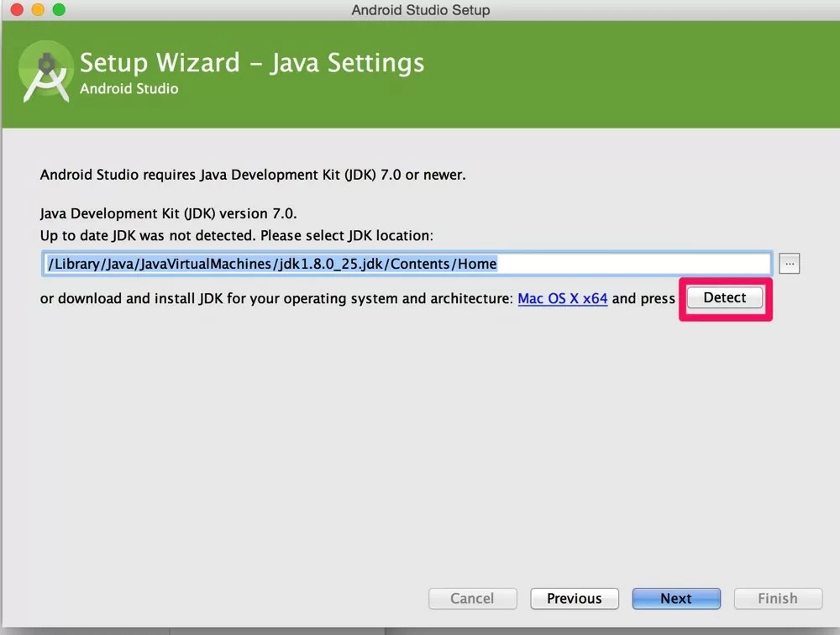Maximize the setup window with green button
Image resolution: width=840 pixels, height=635 pixels.
click(59, 9)
